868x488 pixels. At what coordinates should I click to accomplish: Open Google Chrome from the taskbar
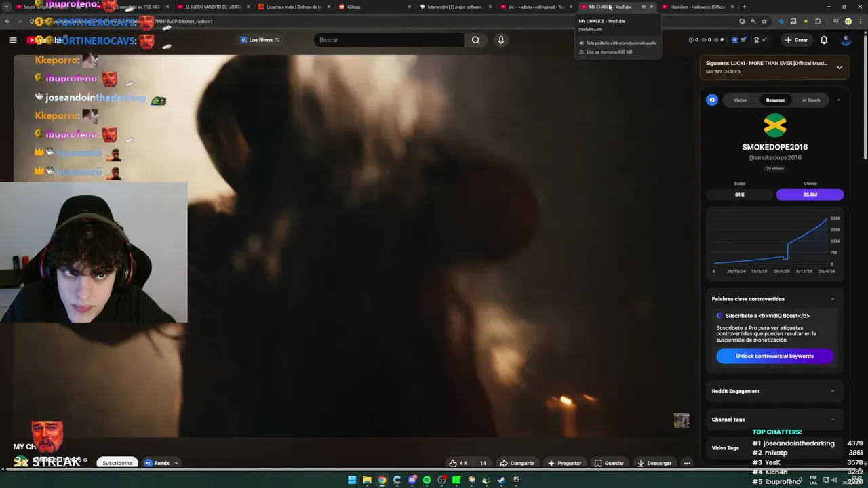point(382,480)
